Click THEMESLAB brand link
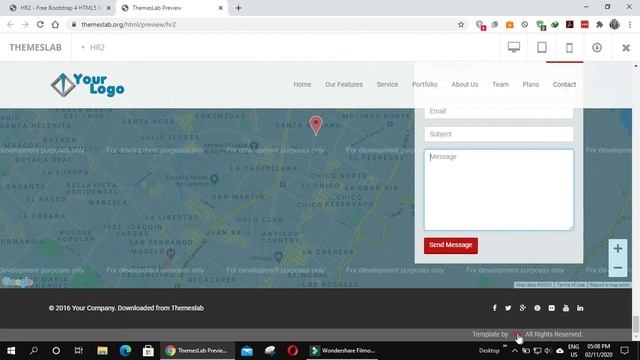 coord(36,47)
